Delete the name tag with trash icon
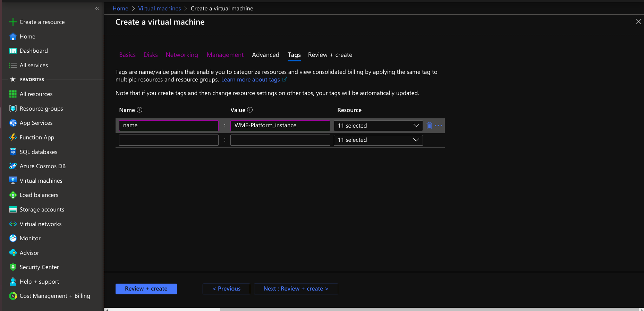 (x=429, y=126)
